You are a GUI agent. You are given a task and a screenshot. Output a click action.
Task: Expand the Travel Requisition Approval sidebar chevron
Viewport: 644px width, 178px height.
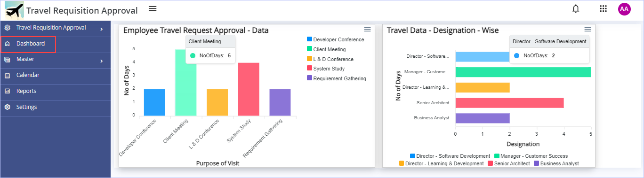pyautogui.click(x=101, y=29)
